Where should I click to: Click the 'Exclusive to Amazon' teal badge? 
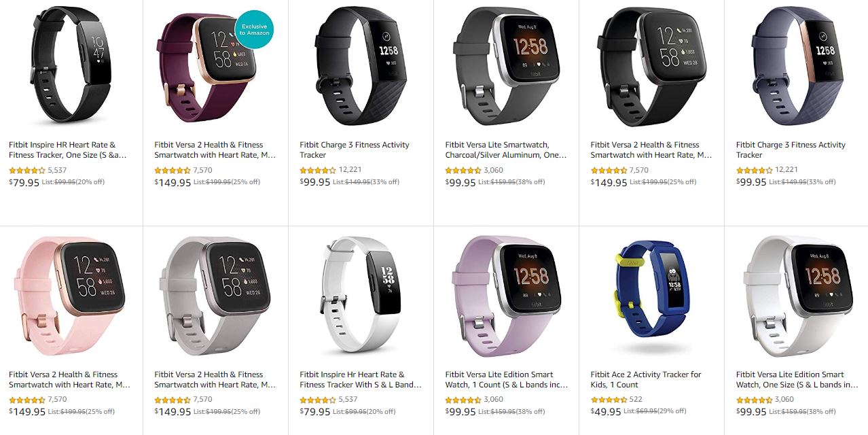tap(253, 29)
